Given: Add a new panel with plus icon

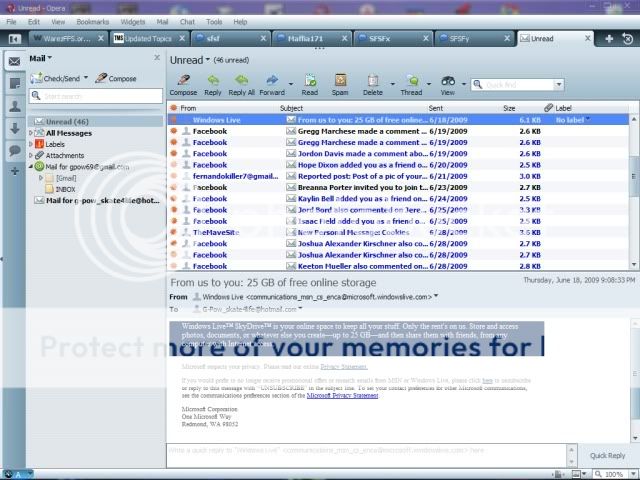Looking at the screenshot, I should point(15,171).
